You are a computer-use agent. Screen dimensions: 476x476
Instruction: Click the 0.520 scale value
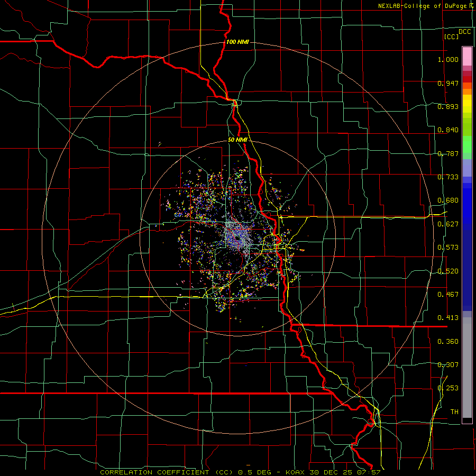coord(448,271)
